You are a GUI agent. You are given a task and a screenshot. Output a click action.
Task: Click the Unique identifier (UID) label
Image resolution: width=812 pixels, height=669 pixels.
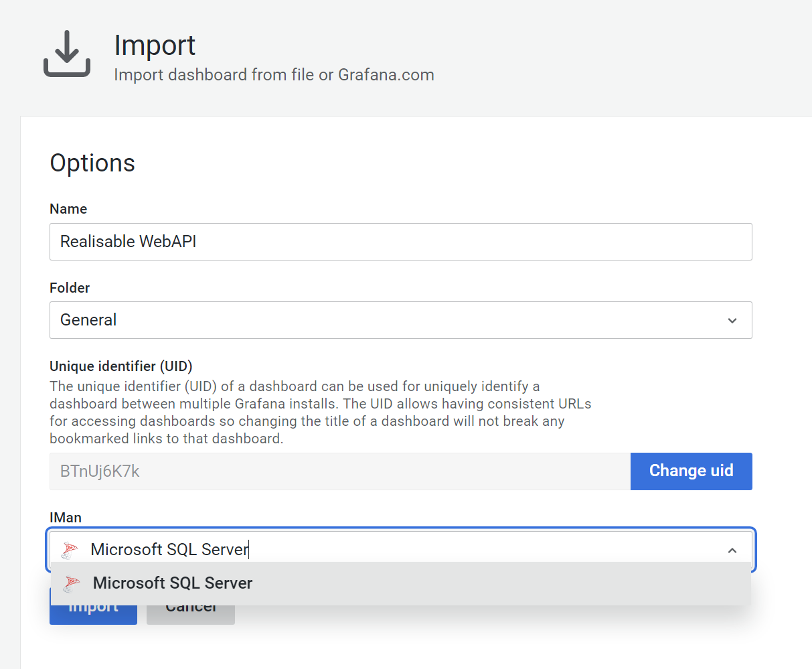(120, 366)
